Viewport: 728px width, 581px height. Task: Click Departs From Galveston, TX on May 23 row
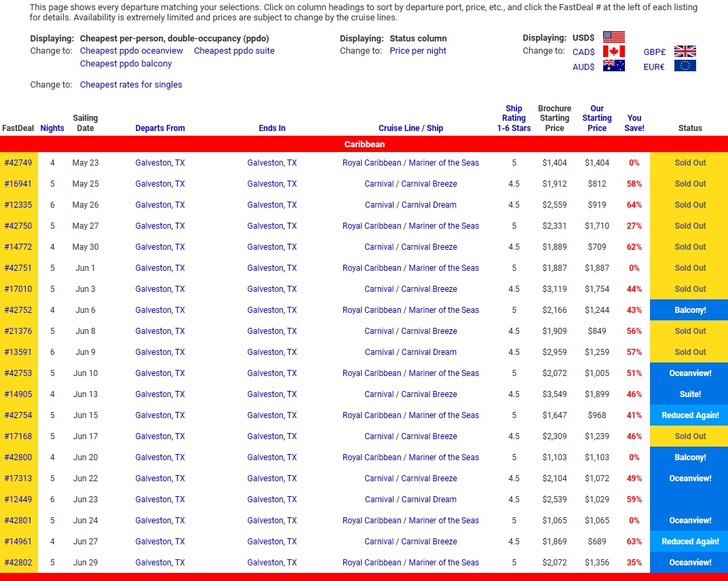160,162
